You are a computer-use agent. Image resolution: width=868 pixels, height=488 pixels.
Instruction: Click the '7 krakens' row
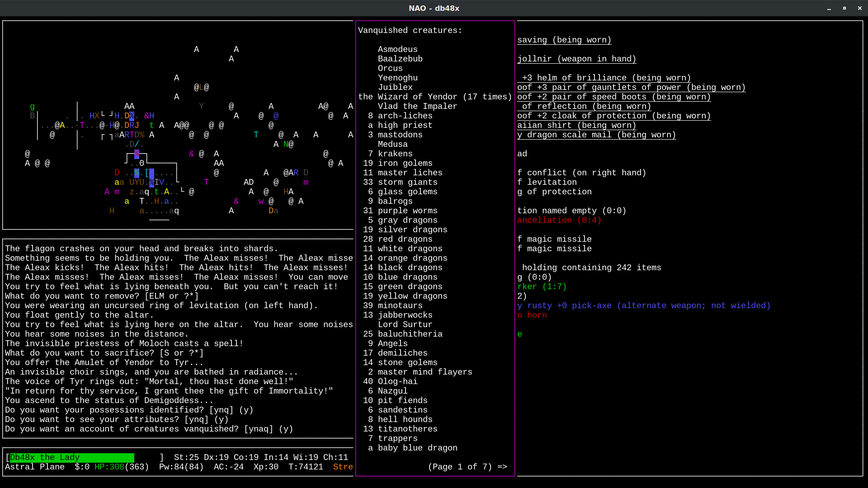click(x=390, y=154)
